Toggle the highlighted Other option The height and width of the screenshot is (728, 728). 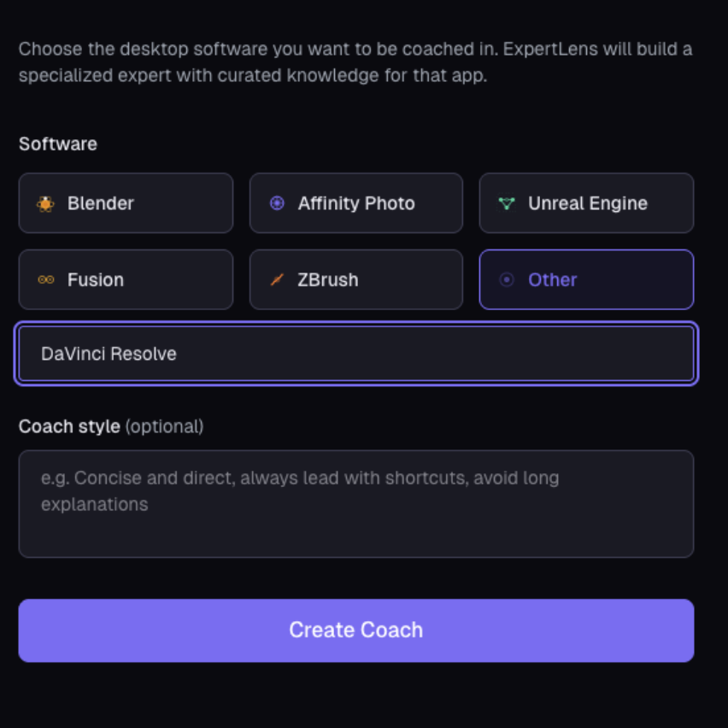586,279
